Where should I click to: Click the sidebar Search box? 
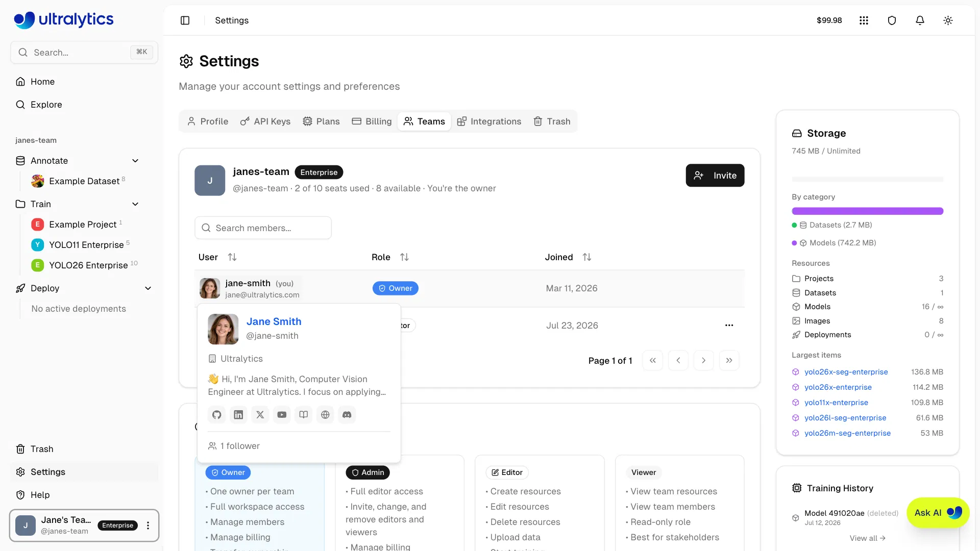pyautogui.click(x=84, y=53)
